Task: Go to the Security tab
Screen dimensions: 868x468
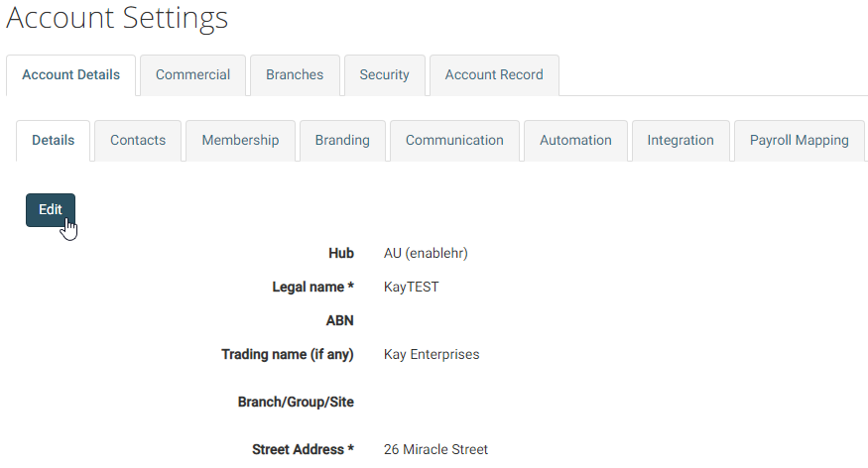Action: (384, 74)
